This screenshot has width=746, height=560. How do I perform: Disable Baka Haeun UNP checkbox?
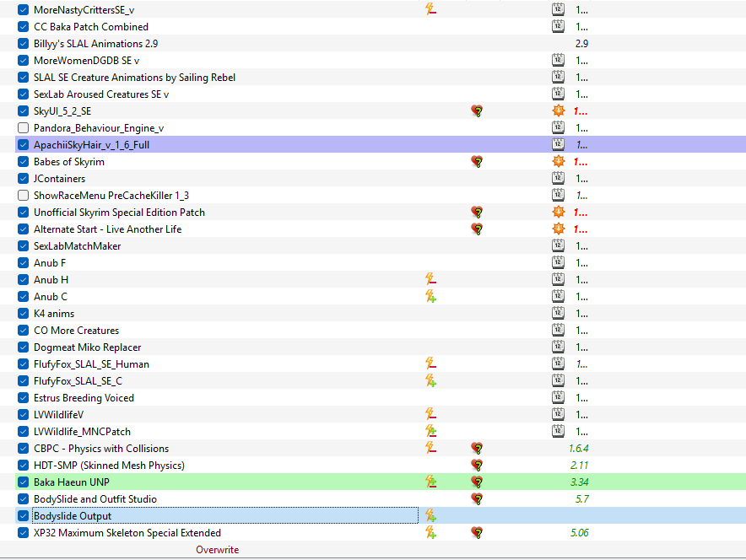pyautogui.click(x=23, y=482)
